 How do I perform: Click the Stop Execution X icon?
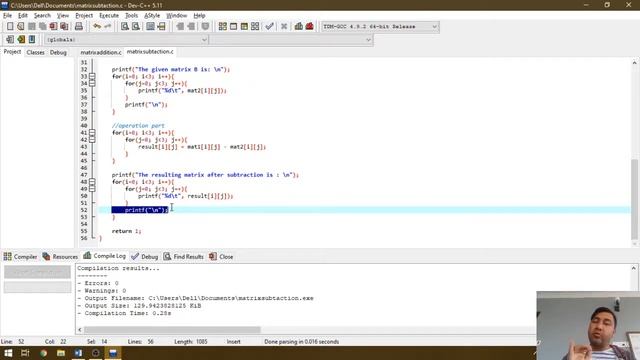(284, 27)
